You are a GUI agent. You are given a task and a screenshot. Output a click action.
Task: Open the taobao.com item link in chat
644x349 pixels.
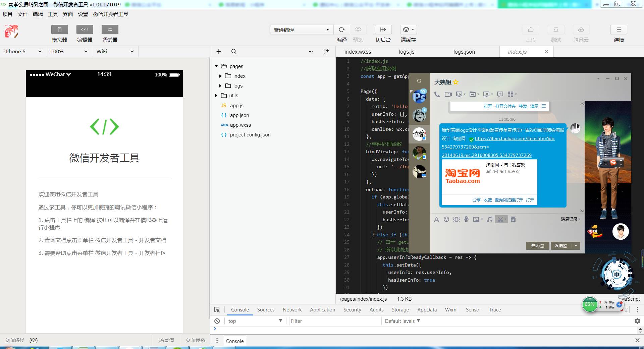pos(498,147)
